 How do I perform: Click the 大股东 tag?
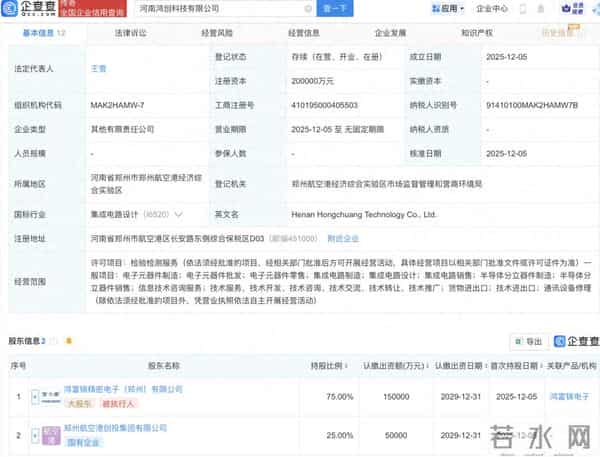tap(80, 404)
